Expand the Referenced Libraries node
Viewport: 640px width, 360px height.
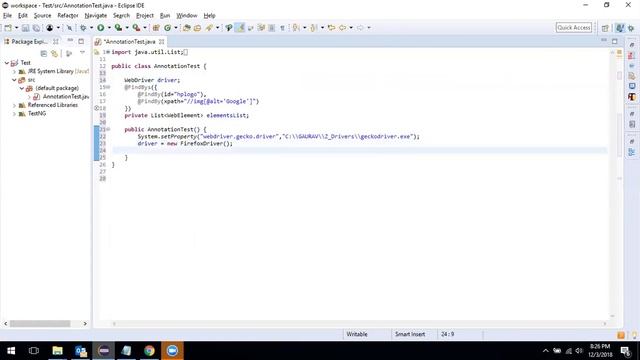(x=14, y=105)
